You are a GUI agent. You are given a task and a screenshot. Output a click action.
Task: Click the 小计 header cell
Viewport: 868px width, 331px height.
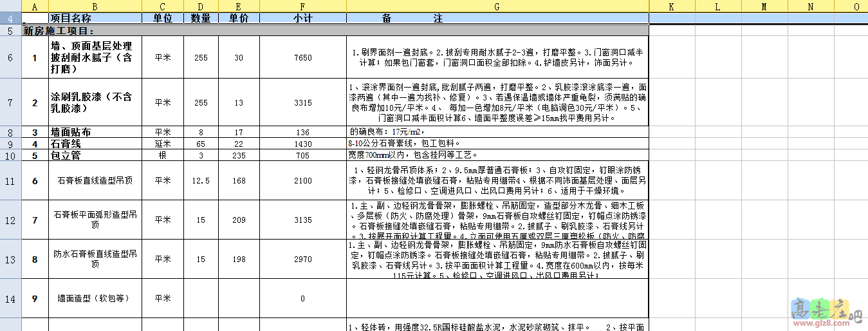point(302,19)
